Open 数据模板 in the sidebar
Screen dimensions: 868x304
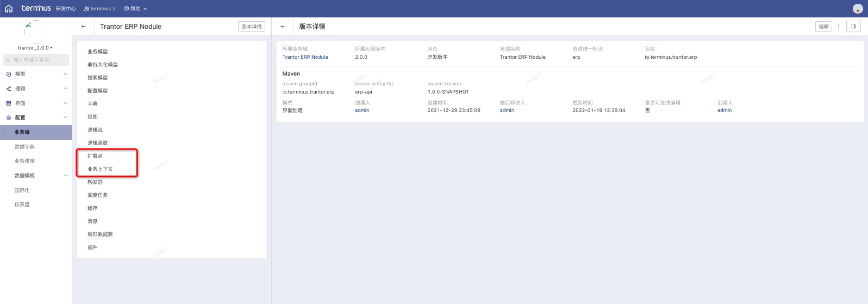tap(24, 176)
